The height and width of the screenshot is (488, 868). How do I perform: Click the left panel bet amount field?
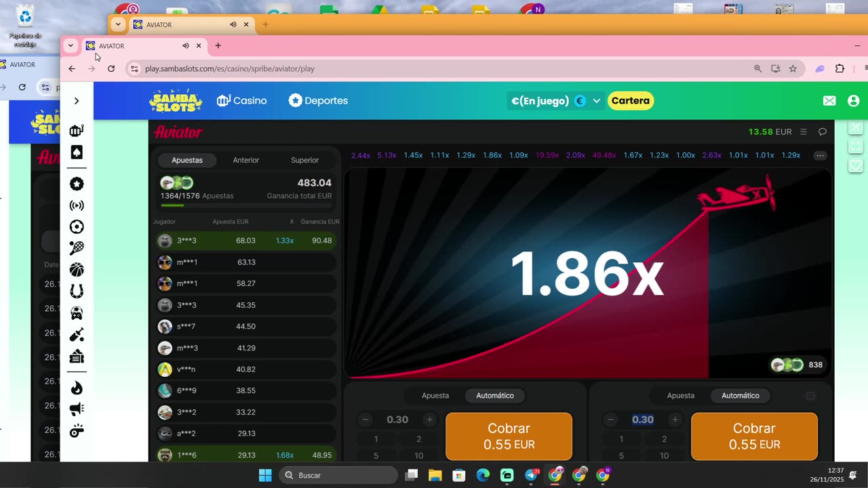click(397, 420)
